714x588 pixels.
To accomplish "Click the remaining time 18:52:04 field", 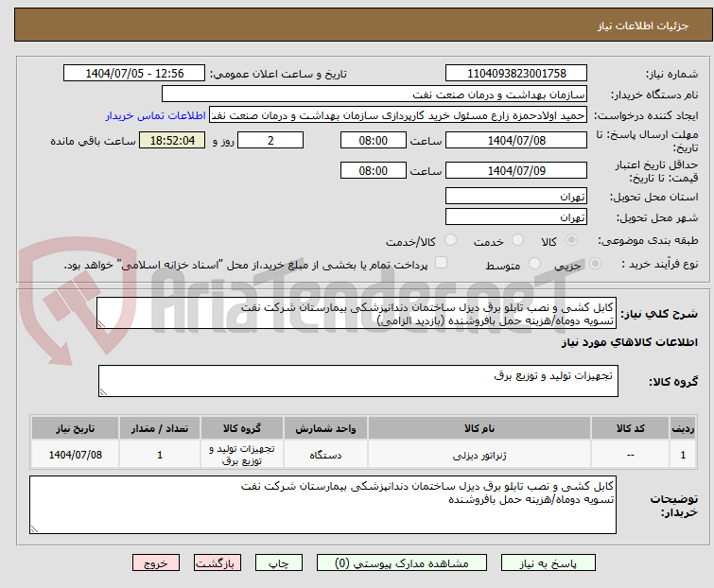I will pyautogui.click(x=171, y=141).
